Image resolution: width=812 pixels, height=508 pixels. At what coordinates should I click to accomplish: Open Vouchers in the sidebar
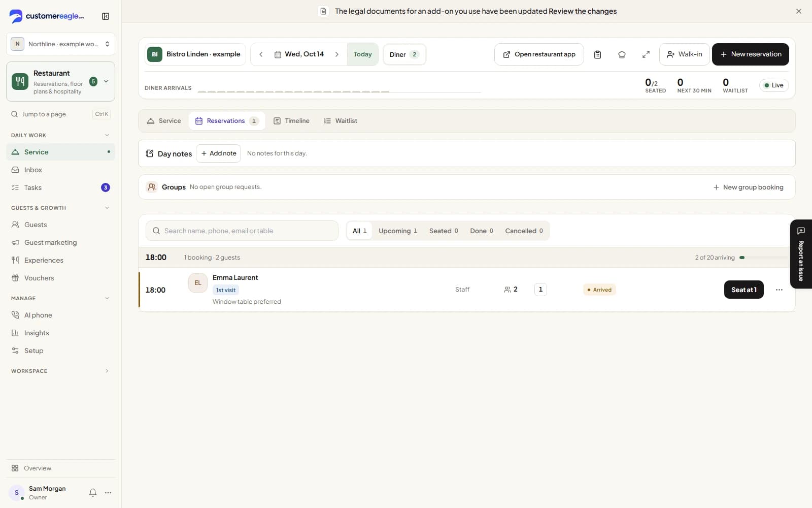60,278
